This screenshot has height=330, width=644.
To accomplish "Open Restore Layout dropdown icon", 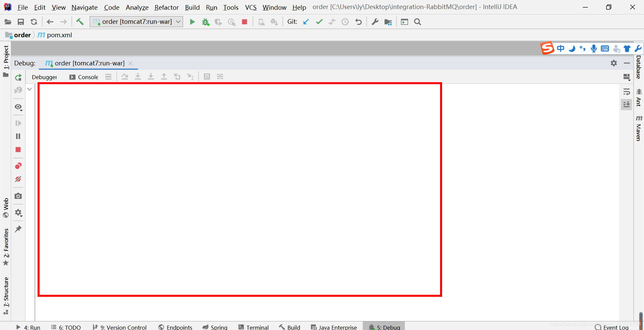I will [x=627, y=77].
